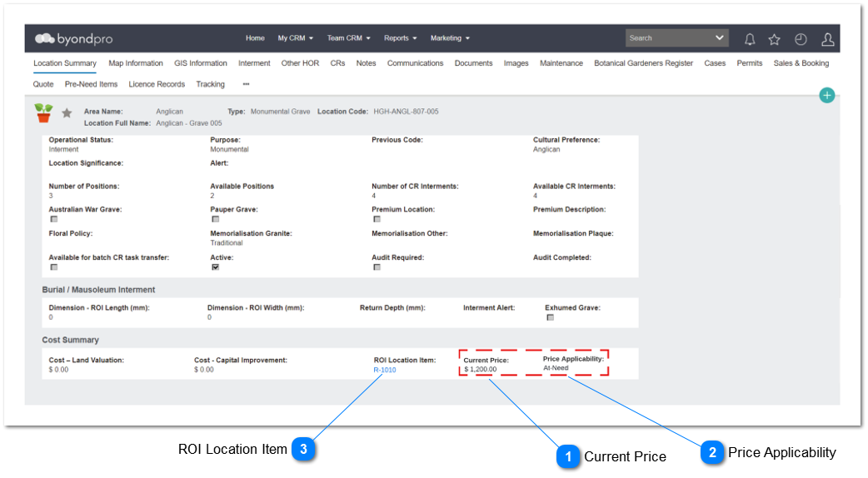868x478 pixels.
Task: Open the more tabs ellipsis
Action: [x=247, y=84]
